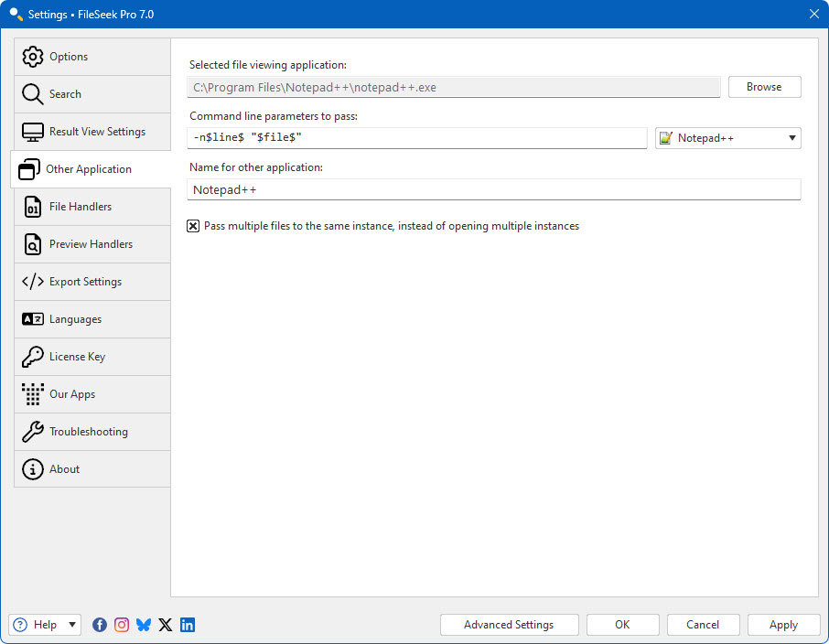The image size is (829, 644).
Task: Click the Export Settings code brackets icon
Action: [x=32, y=282]
